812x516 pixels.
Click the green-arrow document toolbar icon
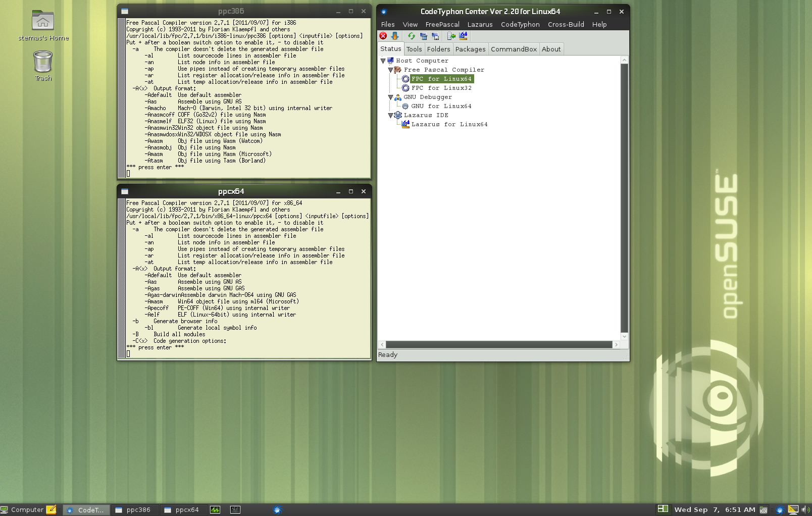tap(451, 36)
